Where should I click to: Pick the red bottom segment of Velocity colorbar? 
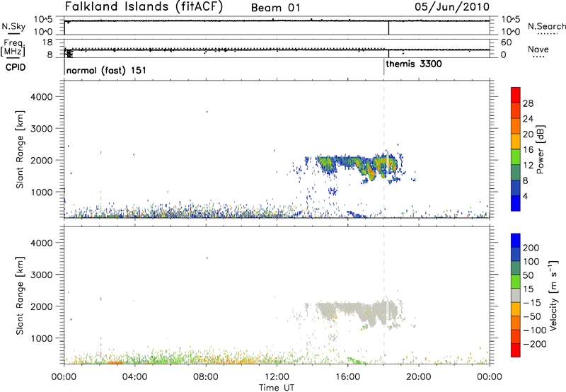(x=516, y=350)
